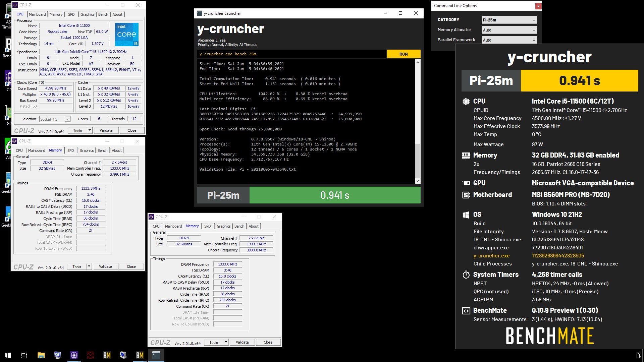644x362 pixels.
Task: Click the Intel Core i5 logo in CPU-Z
Action: (127, 35)
